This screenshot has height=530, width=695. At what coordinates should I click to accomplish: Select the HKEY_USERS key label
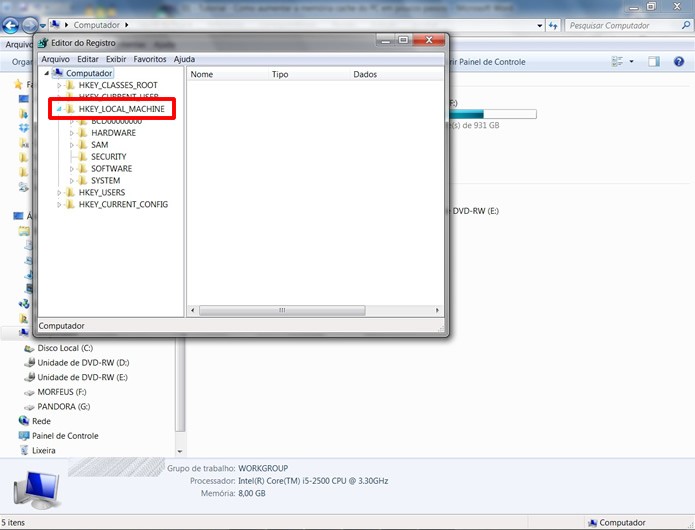(x=102, y=192)
